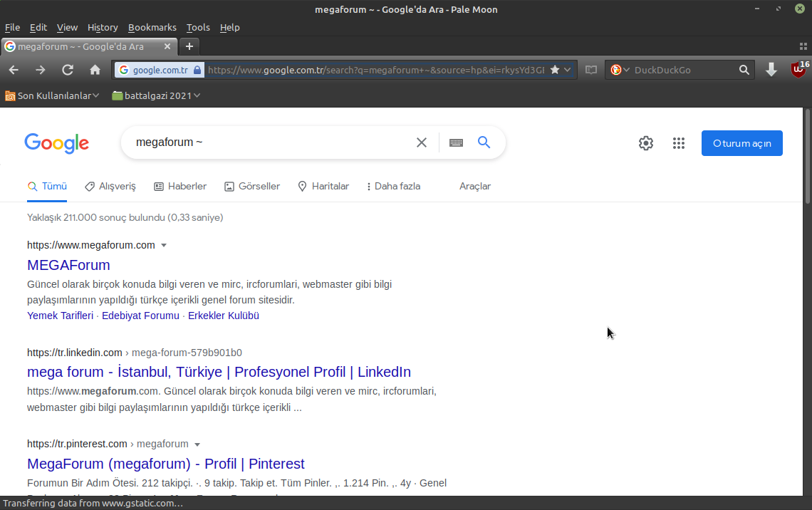Click the Google search query field

tap(272, 142)
